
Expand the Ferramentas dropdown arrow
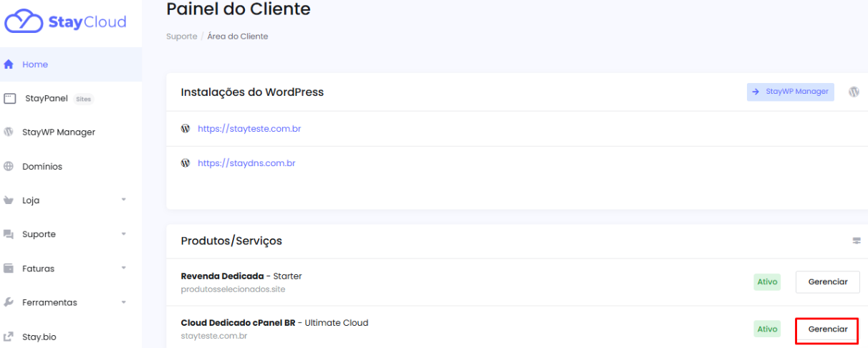pos(123,302)
